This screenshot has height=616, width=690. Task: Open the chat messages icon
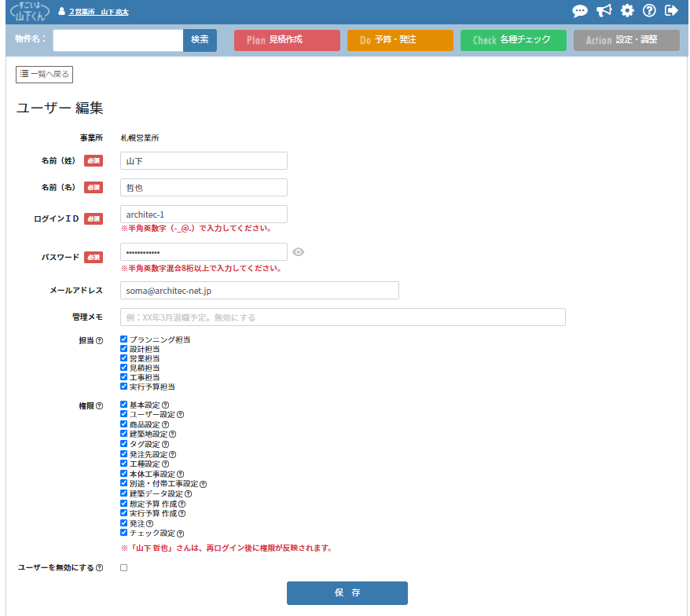click(580, 11)
